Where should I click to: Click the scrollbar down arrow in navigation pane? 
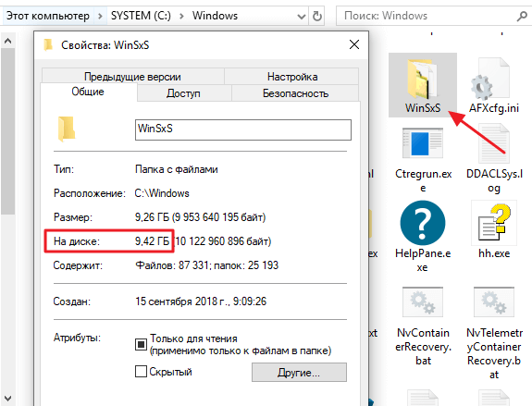tap(7, 398)
